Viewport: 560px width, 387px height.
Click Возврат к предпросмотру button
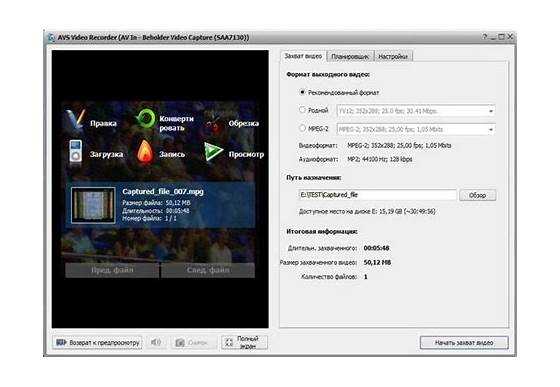point(97,343)
